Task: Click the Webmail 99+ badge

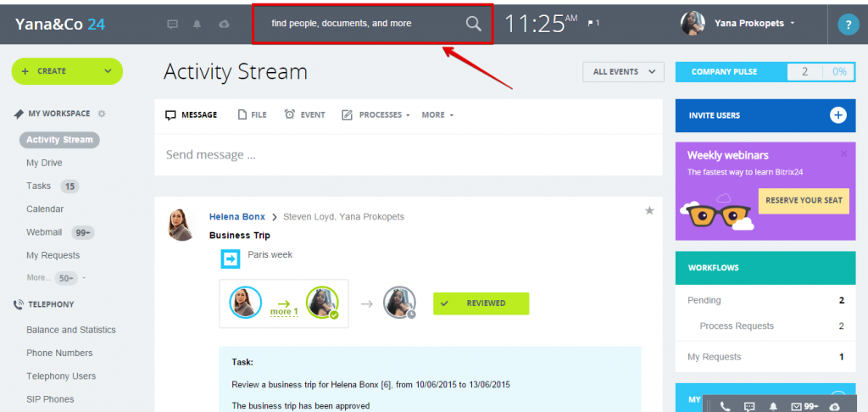Action: (83, 233)
